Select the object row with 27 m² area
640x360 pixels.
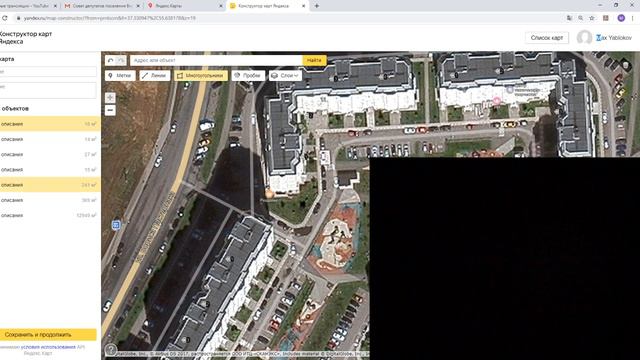point(48,154)
